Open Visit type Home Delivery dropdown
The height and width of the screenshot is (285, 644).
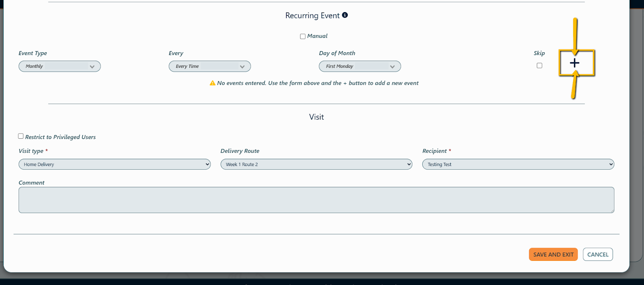(115, 164)
